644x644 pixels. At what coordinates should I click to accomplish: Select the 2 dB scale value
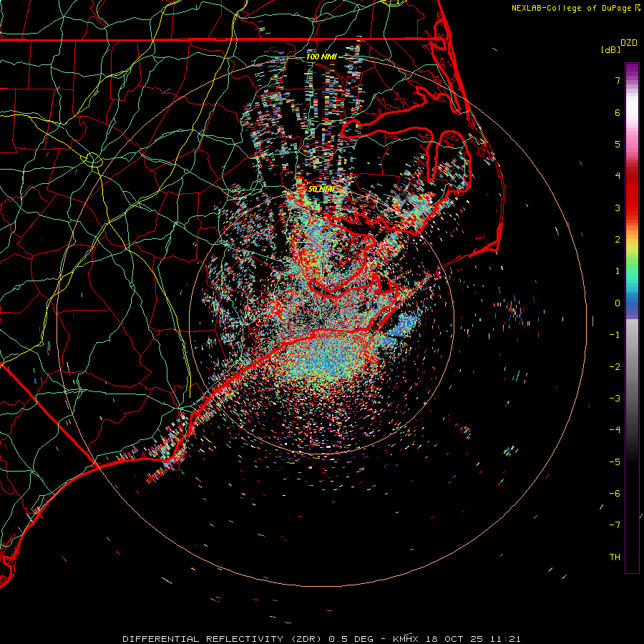pos(618,240)
